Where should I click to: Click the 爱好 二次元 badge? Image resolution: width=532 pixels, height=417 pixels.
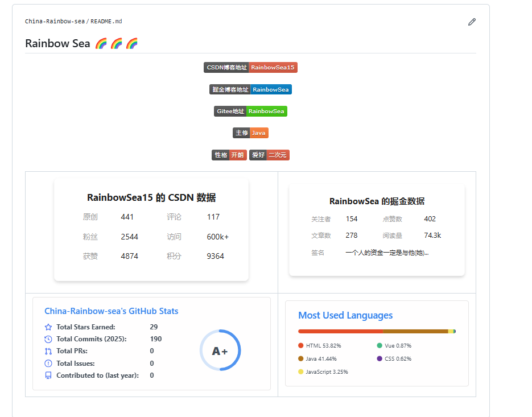click(x=269, y=155)
